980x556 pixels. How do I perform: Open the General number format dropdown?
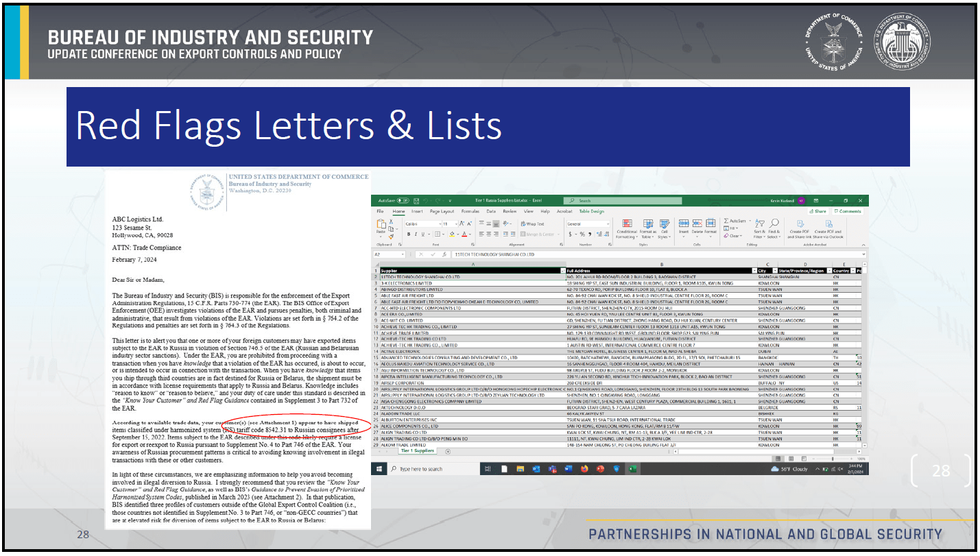[608, 223]
